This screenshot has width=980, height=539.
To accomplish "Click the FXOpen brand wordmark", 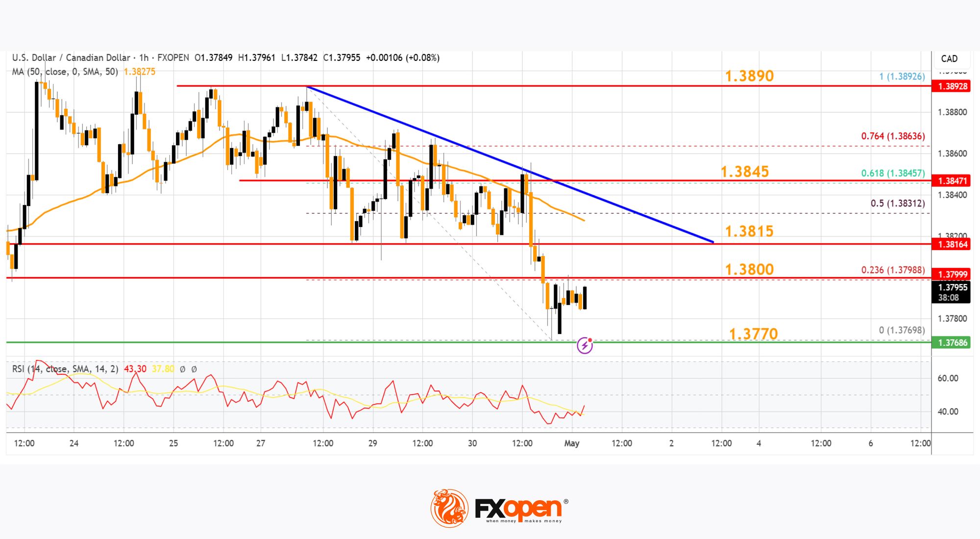I will (518, 509).
